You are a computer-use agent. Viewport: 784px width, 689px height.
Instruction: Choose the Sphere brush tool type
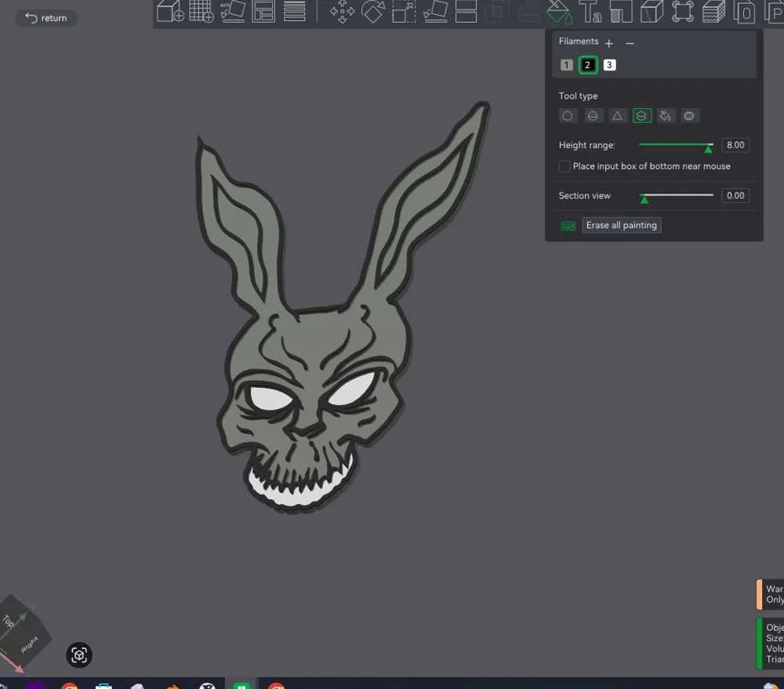(593, 116)
